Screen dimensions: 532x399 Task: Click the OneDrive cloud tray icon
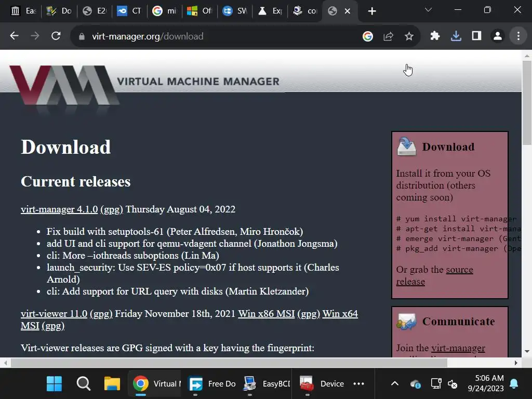(x=415, y=384)
